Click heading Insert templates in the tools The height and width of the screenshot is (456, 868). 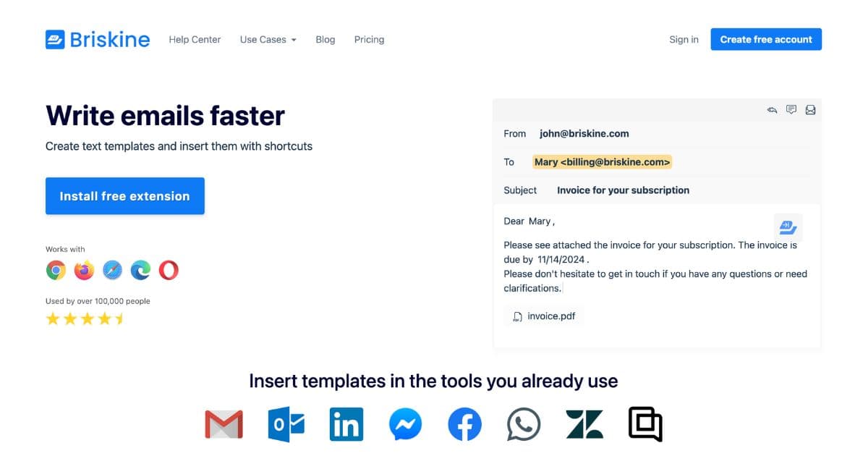433,381
